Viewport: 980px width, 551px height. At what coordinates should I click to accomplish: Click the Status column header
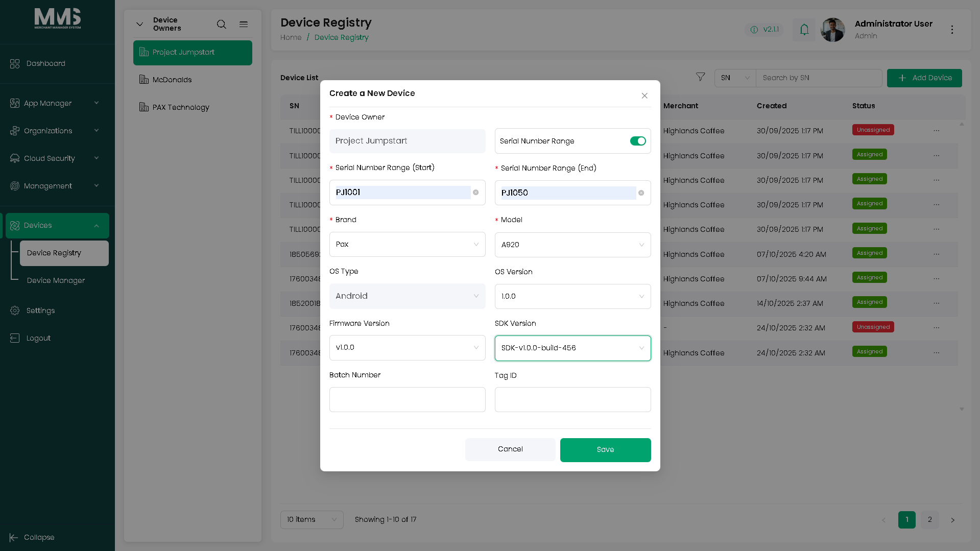tap(864, 106)
